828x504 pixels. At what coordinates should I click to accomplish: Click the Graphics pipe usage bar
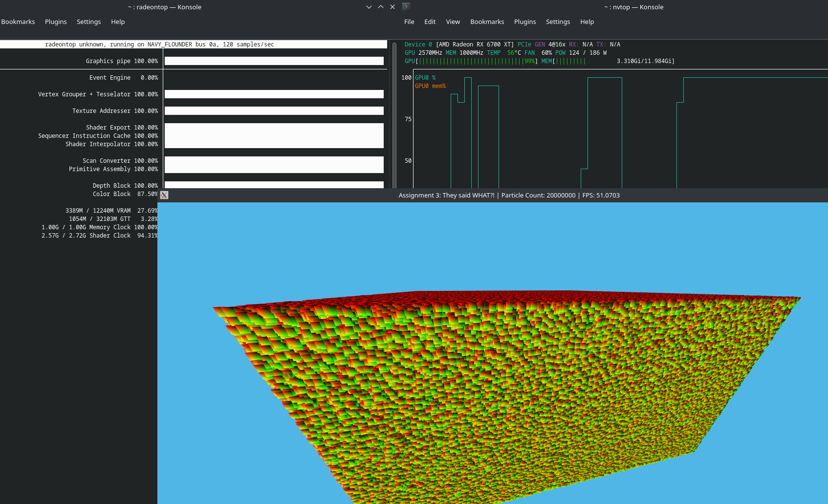[274, 61]
